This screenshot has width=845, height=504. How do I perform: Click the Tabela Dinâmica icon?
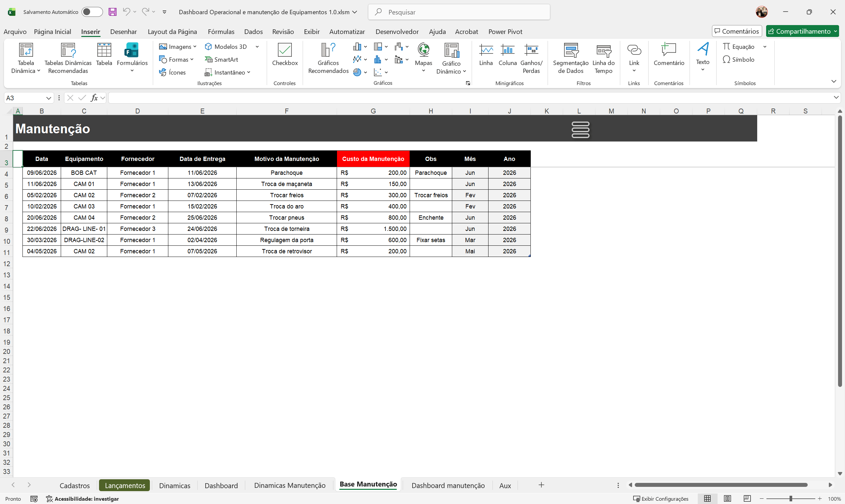[25, 50]
